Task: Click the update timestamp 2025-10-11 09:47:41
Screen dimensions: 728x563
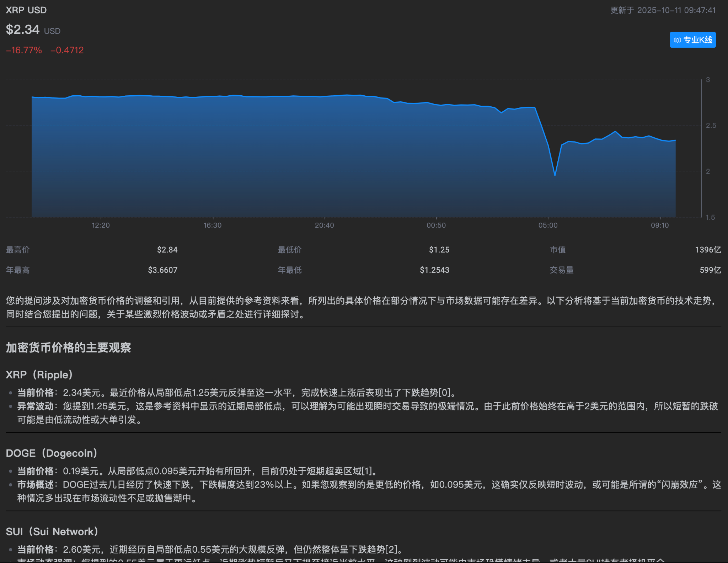Action: pyautogui.click(x=676, y=10)
